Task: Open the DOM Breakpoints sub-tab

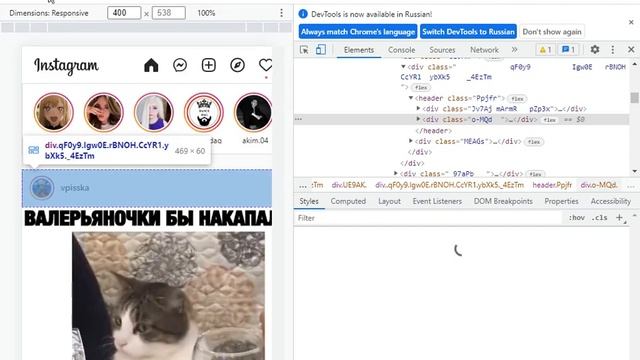Action: [503, 201]
